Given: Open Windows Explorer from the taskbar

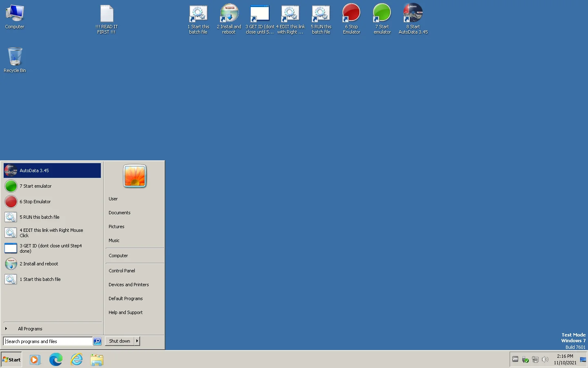Looking at the screenshot, I should [97, 360].
